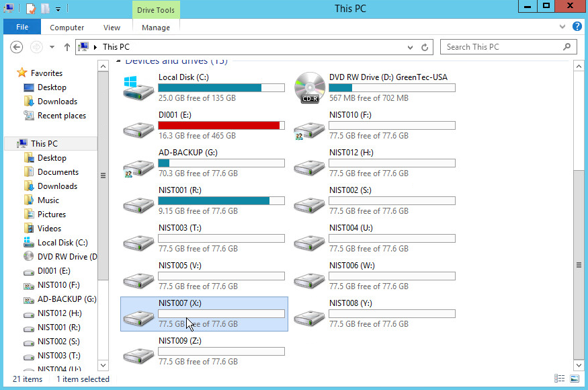The height and width of the screenshot is (390, 588).
Task: Select NIST010 (F:) in navigation pane
Action: [59, 285]
